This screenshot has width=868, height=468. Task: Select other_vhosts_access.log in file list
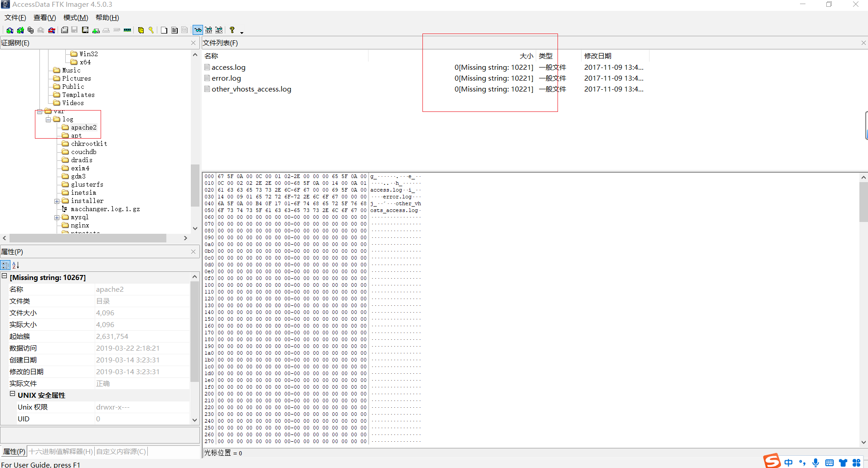pyautogui.click(x=251, y=89)
